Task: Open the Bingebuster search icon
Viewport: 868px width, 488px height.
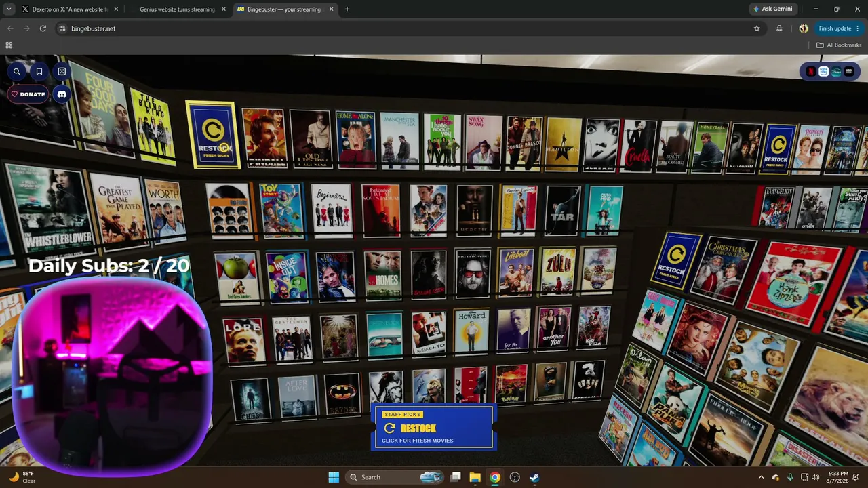Action: tap(17, 71)
